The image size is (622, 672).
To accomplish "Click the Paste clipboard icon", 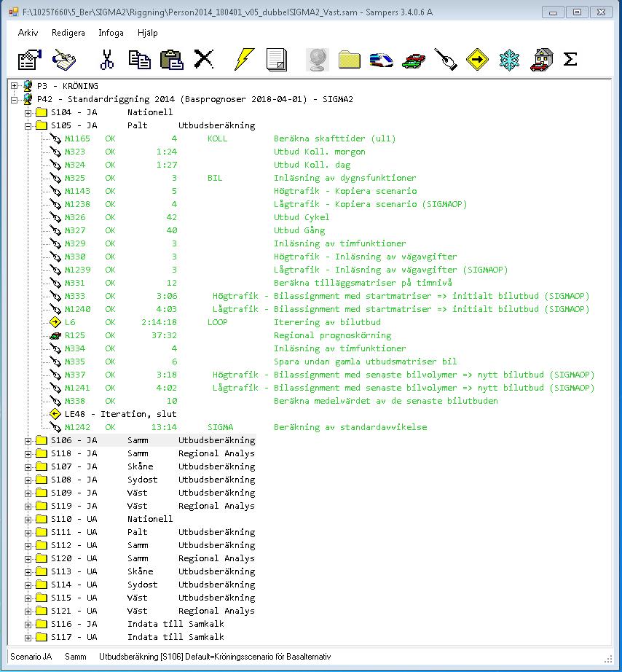I will (172, 59).
